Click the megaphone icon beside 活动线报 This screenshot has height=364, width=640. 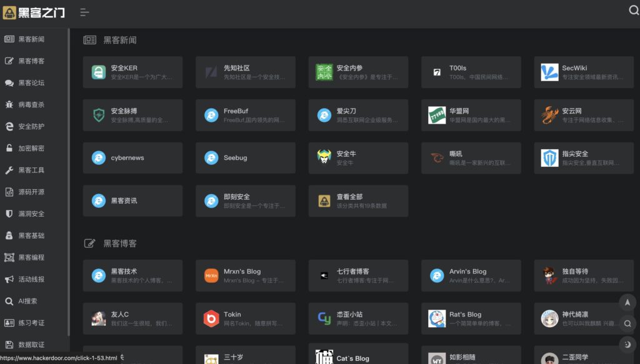(x=9, y=279)
